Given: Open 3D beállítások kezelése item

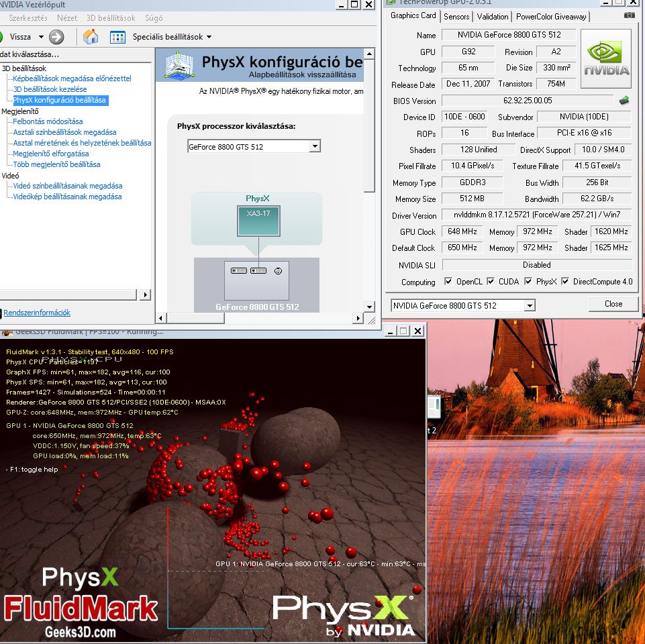Looking at the screenshot, I should [x=50, y=89].
